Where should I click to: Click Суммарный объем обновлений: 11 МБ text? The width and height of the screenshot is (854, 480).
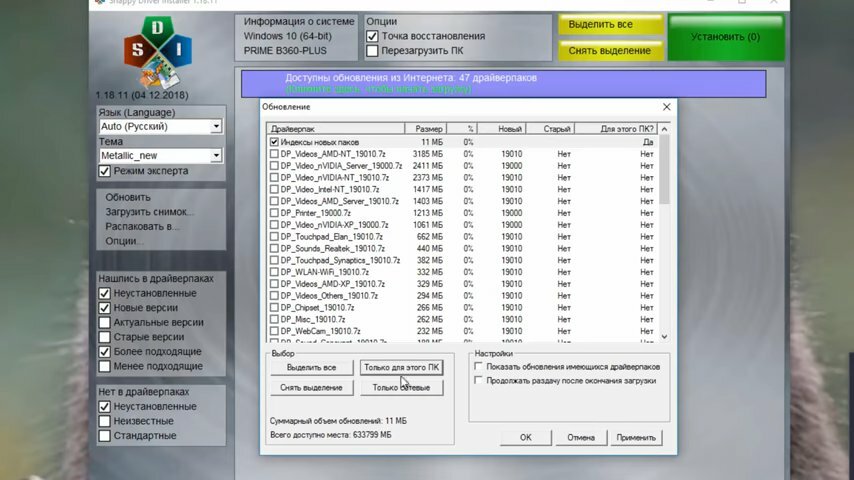(338, 421)
